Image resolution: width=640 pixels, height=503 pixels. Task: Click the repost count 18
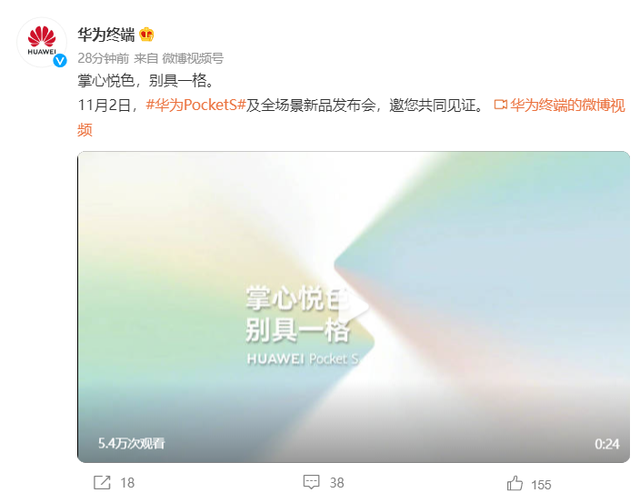pyautogui.click(x=127, y=483)
